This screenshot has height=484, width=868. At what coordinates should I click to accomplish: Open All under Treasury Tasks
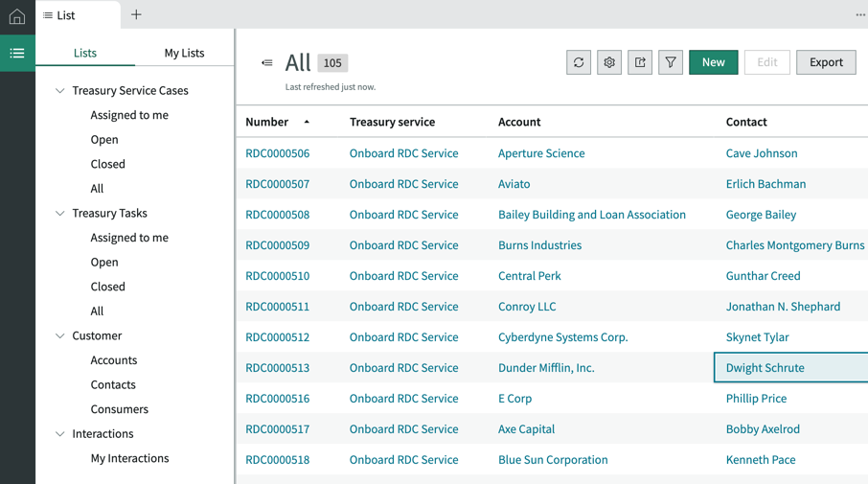97,311
